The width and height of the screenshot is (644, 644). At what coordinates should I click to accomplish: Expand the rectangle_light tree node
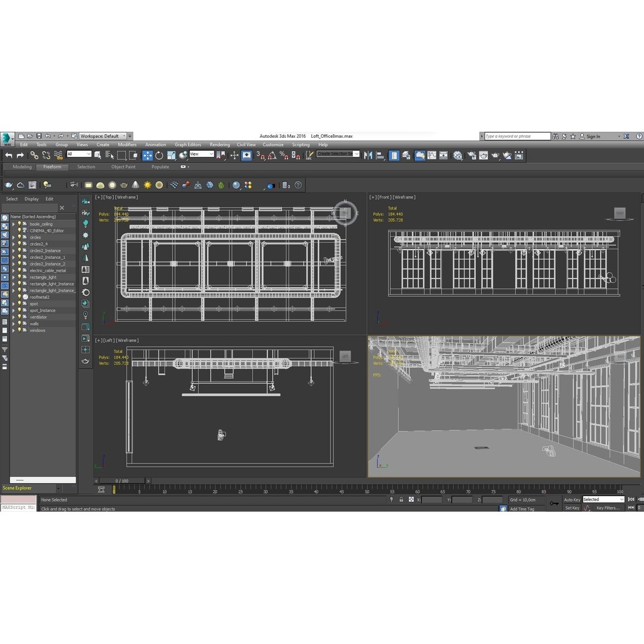(14, 277)
